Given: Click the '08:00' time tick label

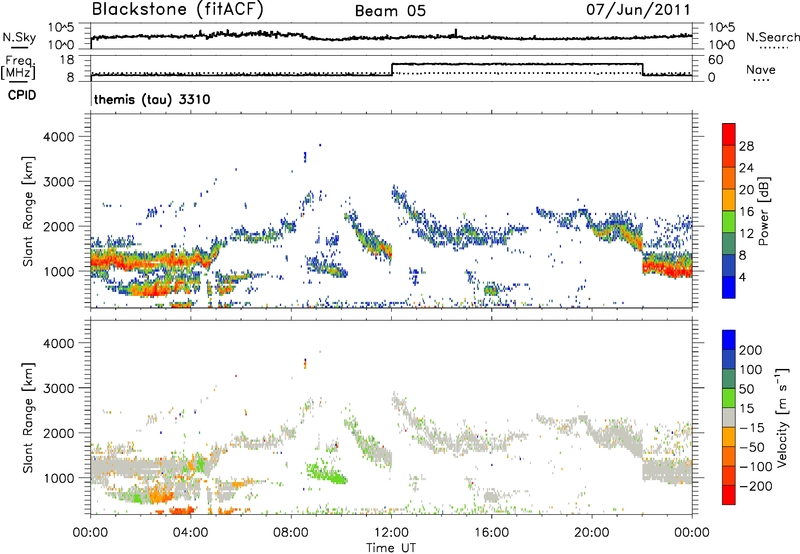Looking at the screenshot, I should pos(291,533).
